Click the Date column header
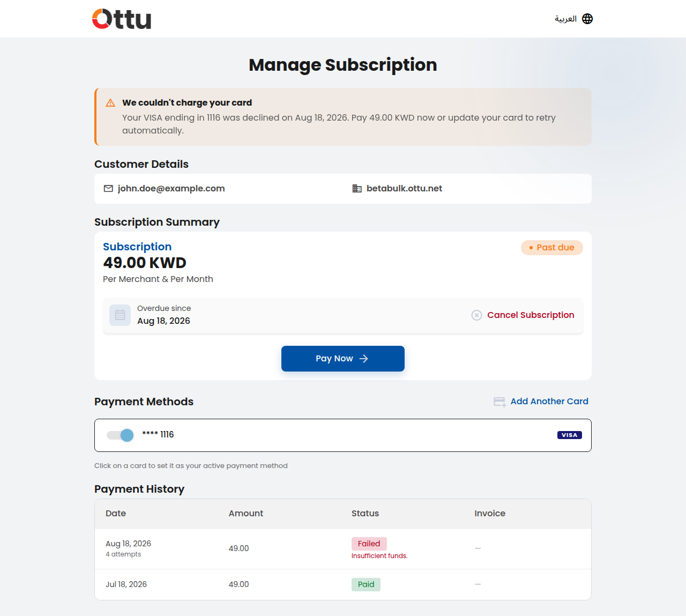Screen dimensions: 686x616 pos(116,514)
